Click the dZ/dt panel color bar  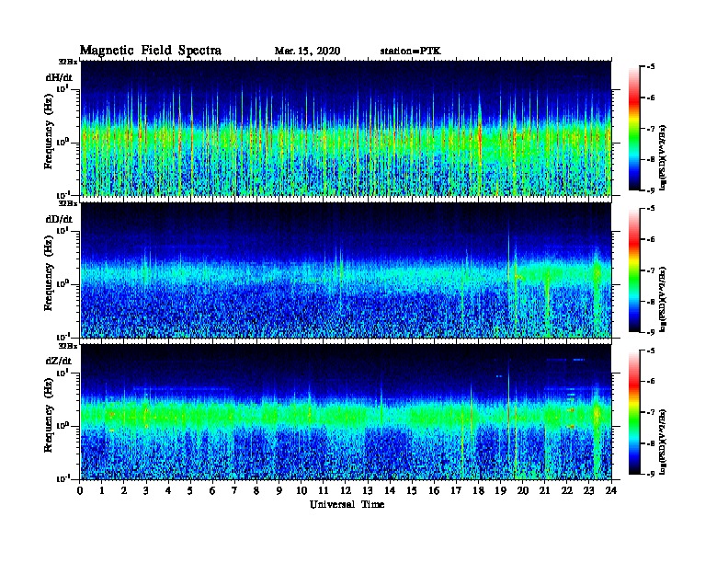634,412
